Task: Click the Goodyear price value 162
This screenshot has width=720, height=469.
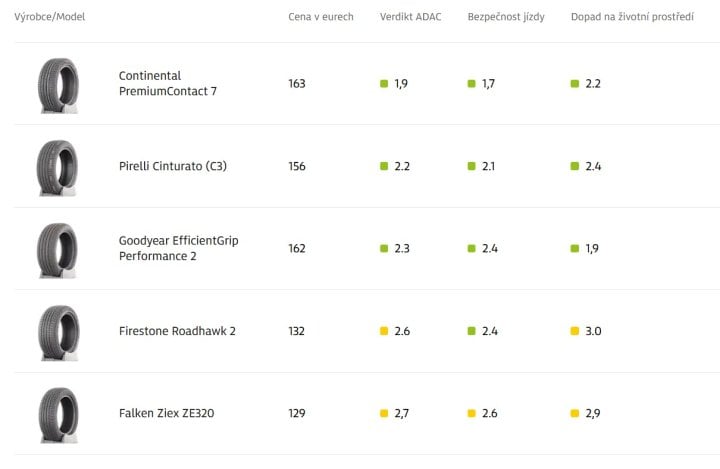Action: tap(297, 249)
